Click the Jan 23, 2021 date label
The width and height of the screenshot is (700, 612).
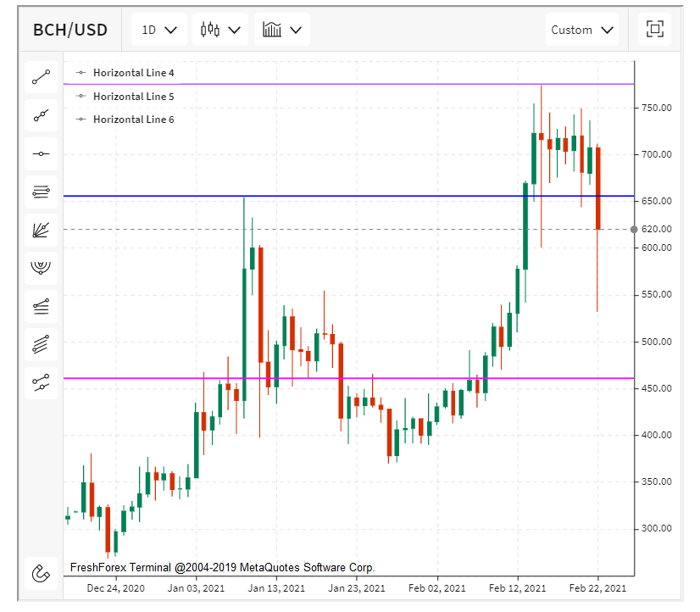[x=357, y=588]
